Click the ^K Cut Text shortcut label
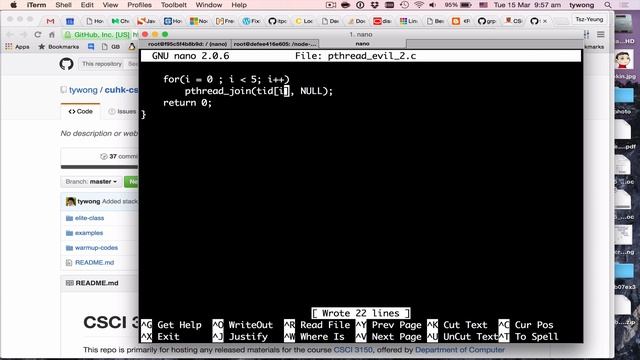This screenshot has height=360, width=640. click(x=457, y=325)
